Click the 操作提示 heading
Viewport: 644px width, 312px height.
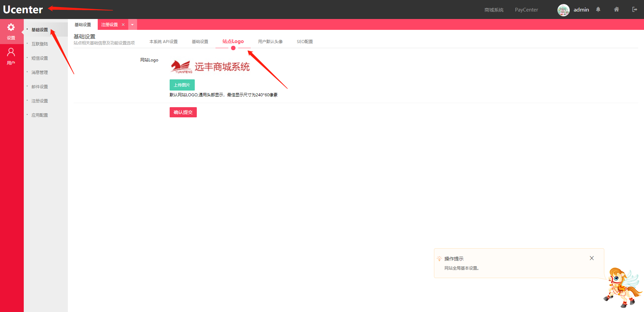click(454, 259)
